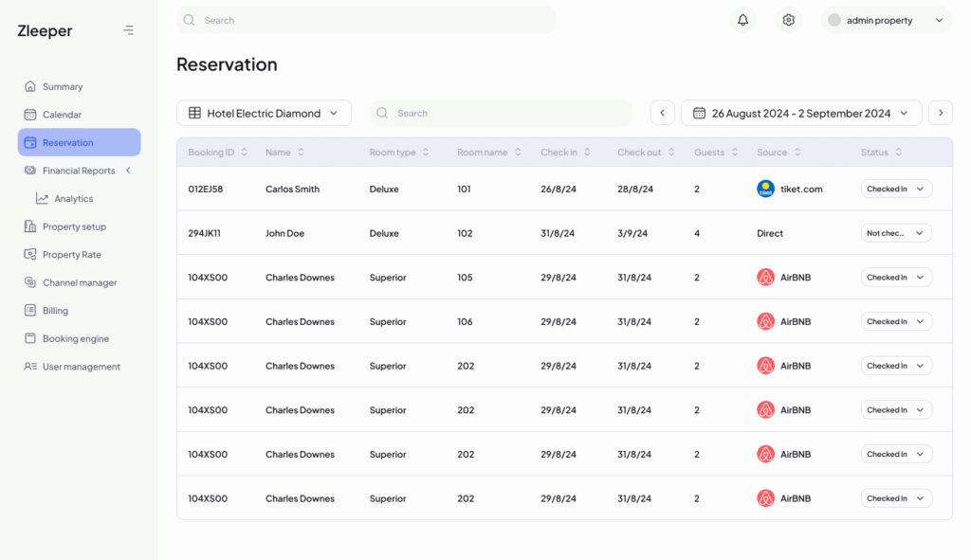
Task: Click the next date range arrow
Action: (940, 113)
